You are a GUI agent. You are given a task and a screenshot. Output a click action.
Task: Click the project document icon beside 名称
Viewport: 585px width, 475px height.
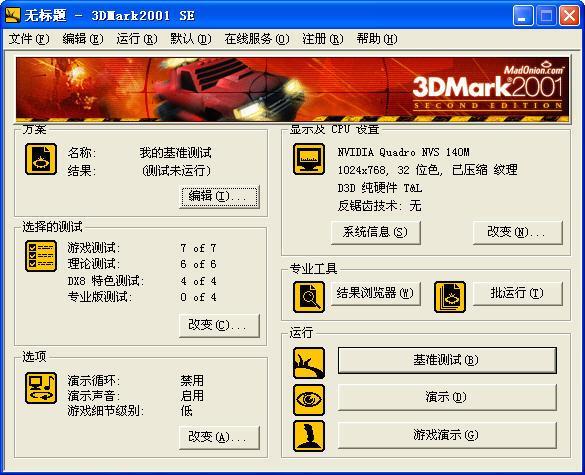[x=41, y=159]
